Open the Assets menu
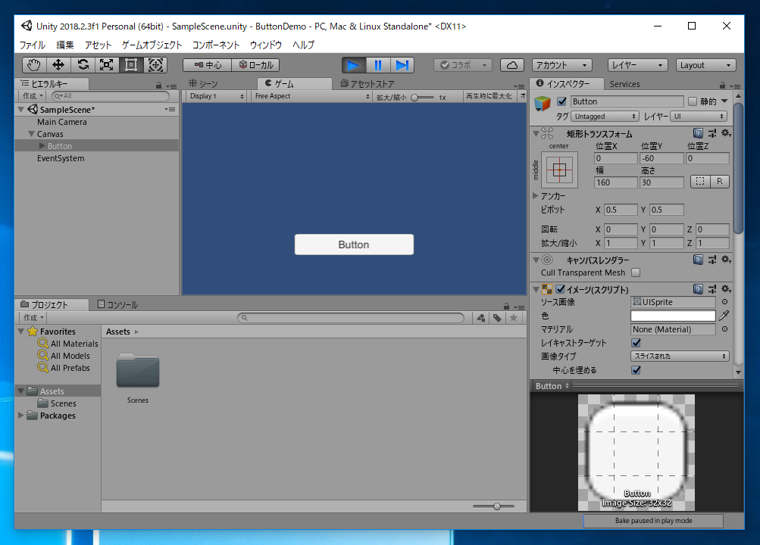Viewport: 760px width, 545px height. (98, 45)
